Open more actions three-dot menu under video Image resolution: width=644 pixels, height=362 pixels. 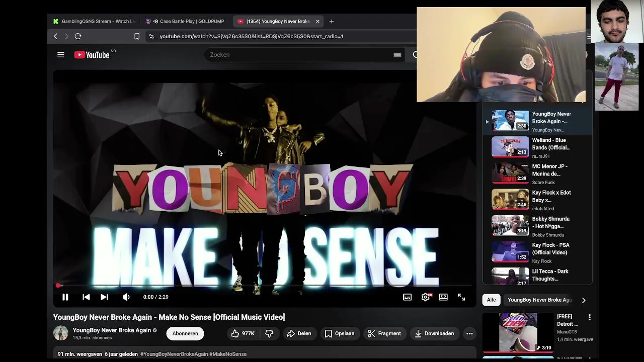point(469,333)
